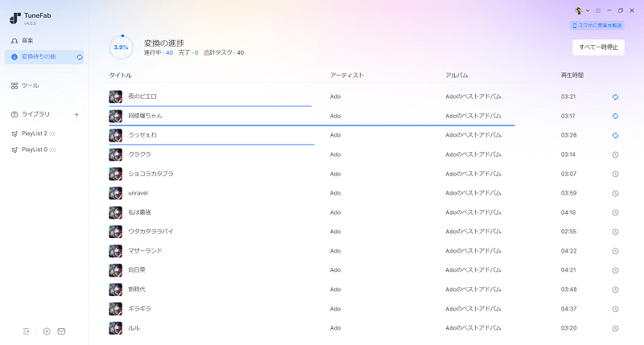Viewport: 644px width, 345px height.
Task: Open the hamburger menu in title bar
Action: click(x=598, y=10)
